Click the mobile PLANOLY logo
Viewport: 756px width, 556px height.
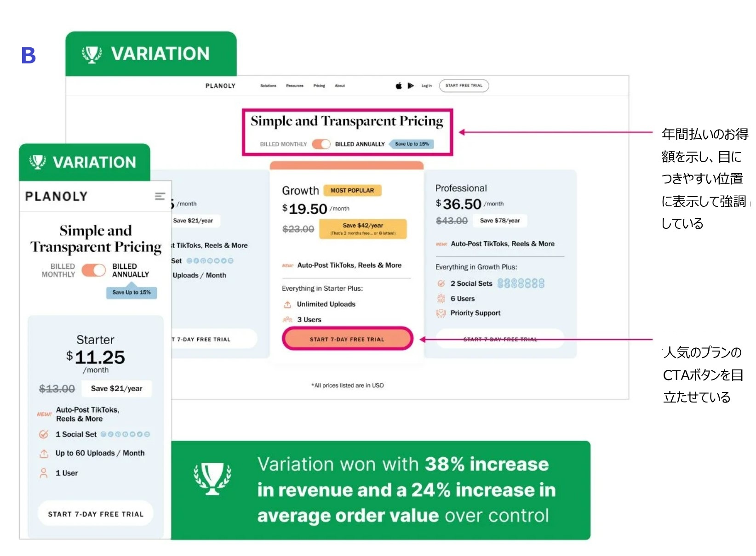coord(57,196)
